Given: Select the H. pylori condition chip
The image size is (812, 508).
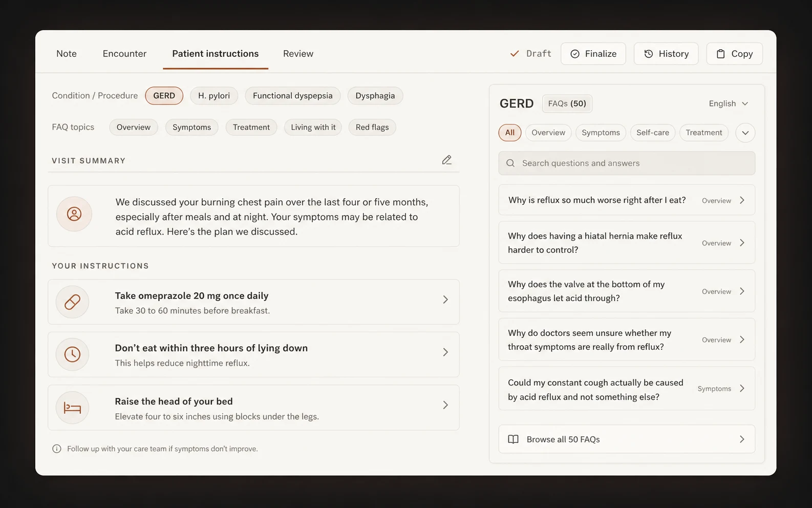Looking at the screenshot, I should pos(214,96).
